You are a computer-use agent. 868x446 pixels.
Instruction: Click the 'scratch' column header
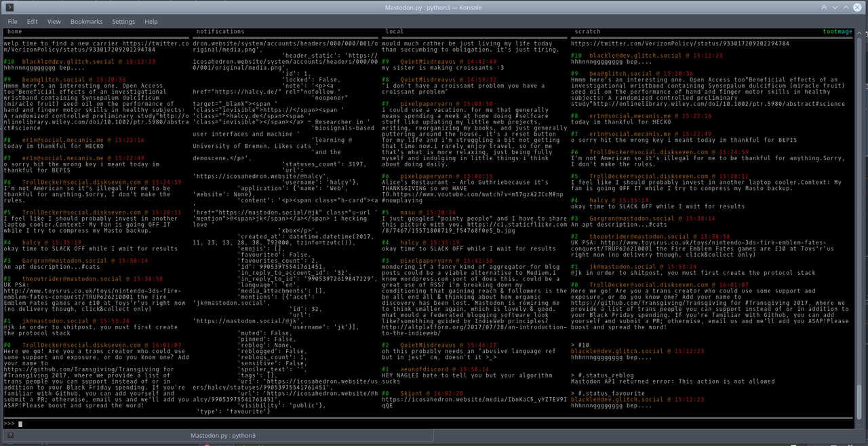click(x=587, y=31)
